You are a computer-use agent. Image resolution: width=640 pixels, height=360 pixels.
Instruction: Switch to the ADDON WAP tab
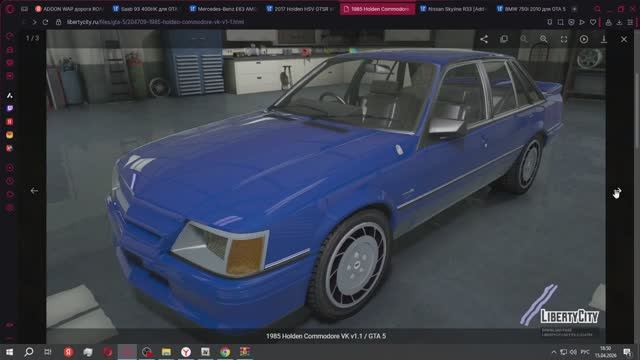[x=68, y=9]
